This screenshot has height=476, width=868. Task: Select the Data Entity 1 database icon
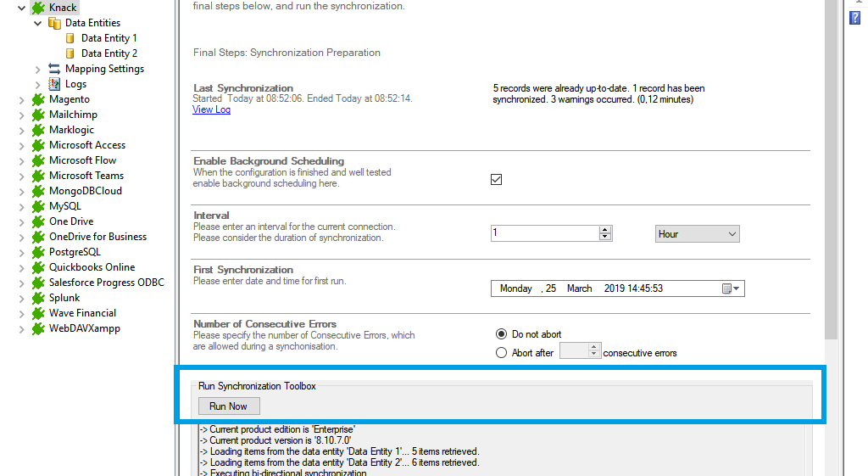(70, 38)
